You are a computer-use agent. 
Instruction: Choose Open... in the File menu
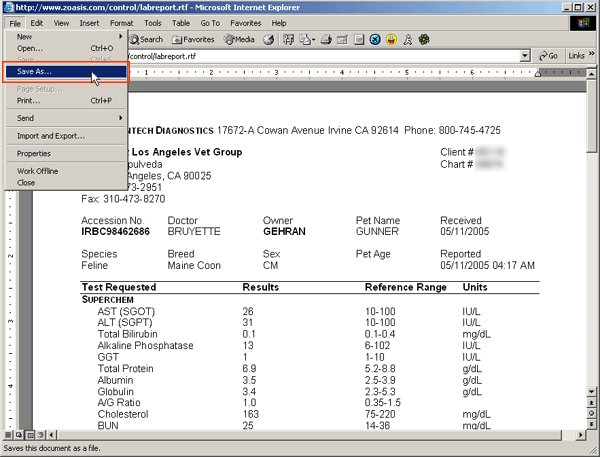coord(67,48)
